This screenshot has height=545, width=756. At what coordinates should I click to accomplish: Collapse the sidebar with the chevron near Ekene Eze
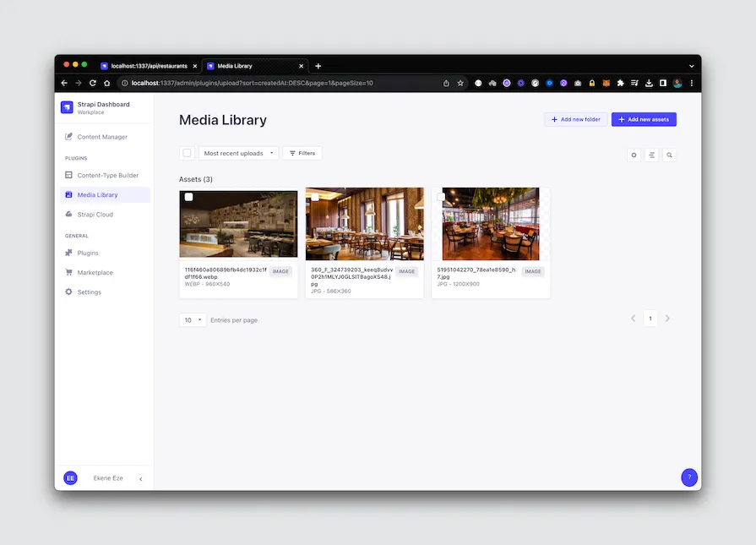(141, 477)
